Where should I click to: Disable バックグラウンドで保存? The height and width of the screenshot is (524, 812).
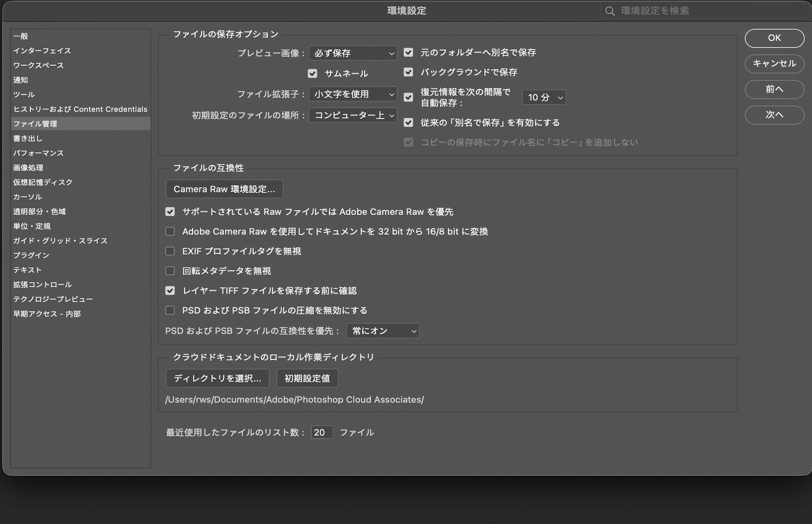point(409,72)
